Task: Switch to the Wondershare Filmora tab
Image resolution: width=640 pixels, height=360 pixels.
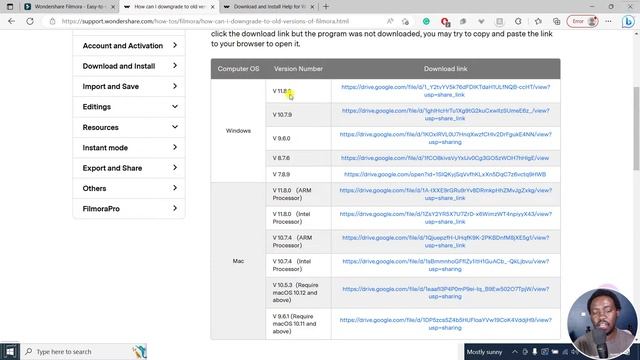Action: (69, 7)
